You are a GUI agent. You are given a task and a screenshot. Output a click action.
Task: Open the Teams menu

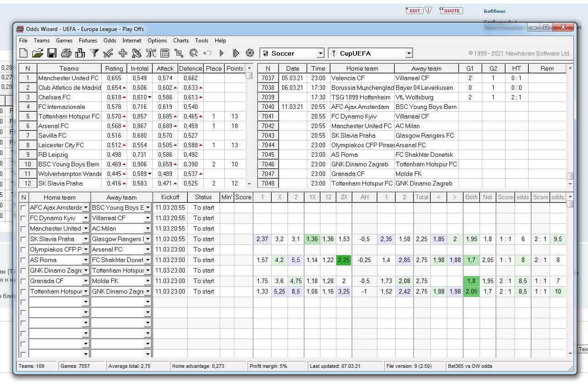[x=42, y=41]
